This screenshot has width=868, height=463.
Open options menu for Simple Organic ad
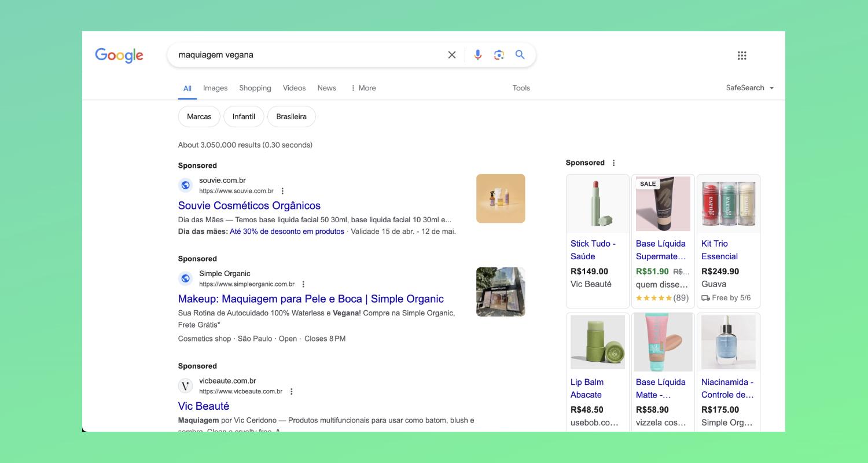pos(303,284)
